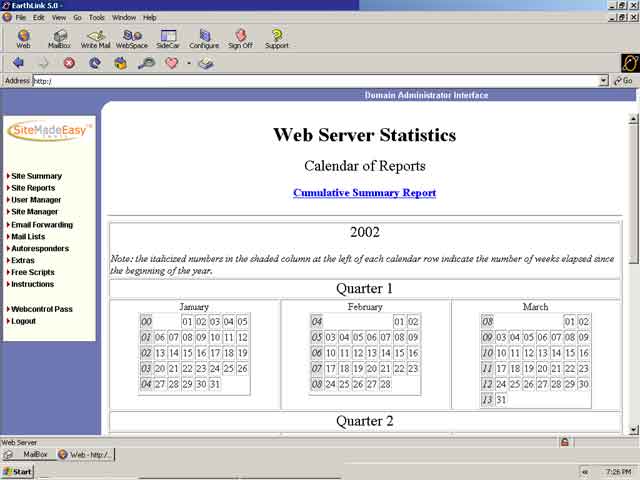Switch to MailBox in the taskbar
The width and height of the screenshot is (640, 480).
tap(30, 454)
